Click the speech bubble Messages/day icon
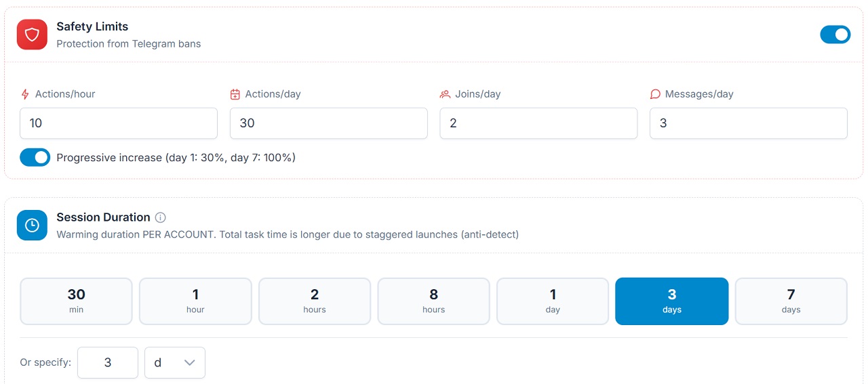The width and height of the screenshot is (868, 384). [655, 94]
